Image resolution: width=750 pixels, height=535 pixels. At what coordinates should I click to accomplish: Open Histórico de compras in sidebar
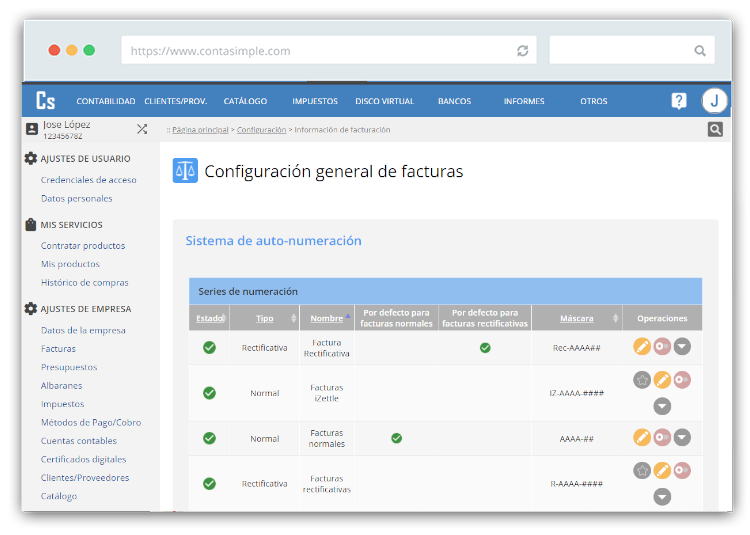[x=85, y=283]
